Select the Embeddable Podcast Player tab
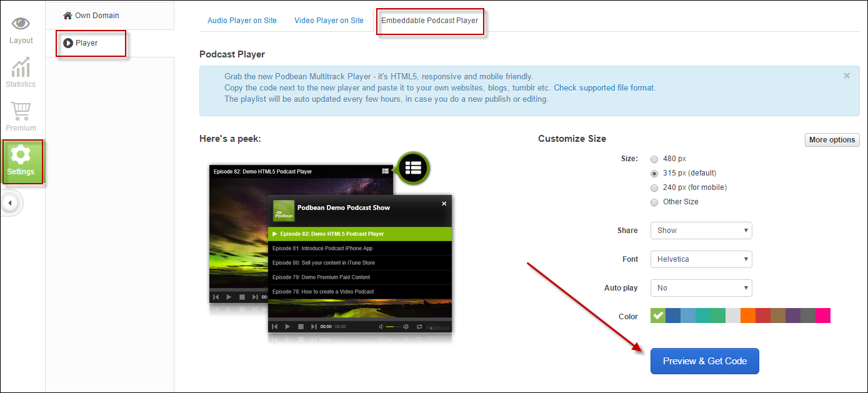The image size is (868, 393). (430, 21)
